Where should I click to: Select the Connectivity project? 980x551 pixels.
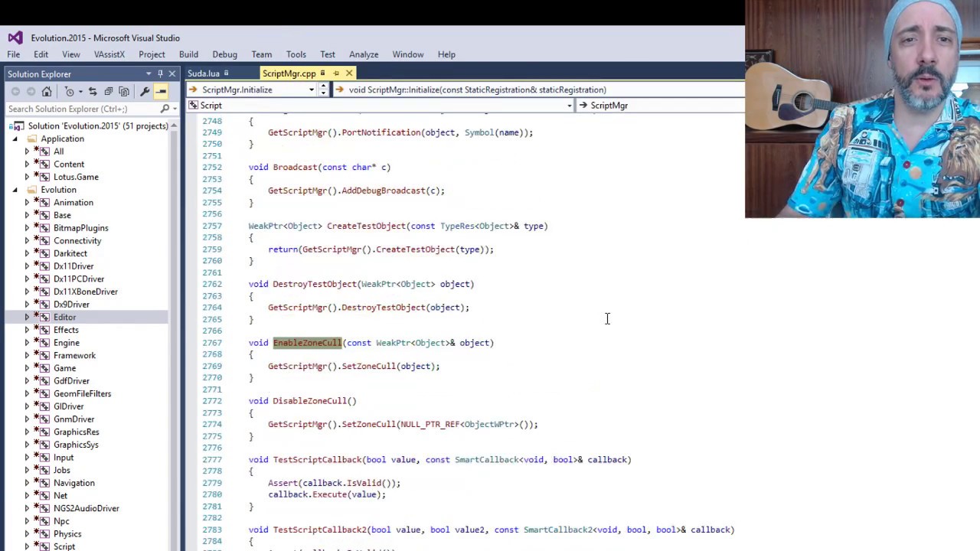[x=77, y=241]
